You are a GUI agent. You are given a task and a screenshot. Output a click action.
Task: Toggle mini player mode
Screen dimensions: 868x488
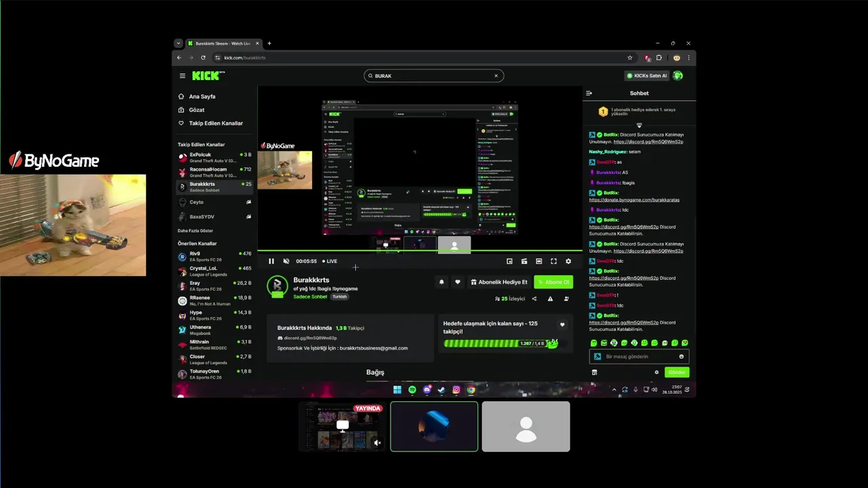point(509,261)
